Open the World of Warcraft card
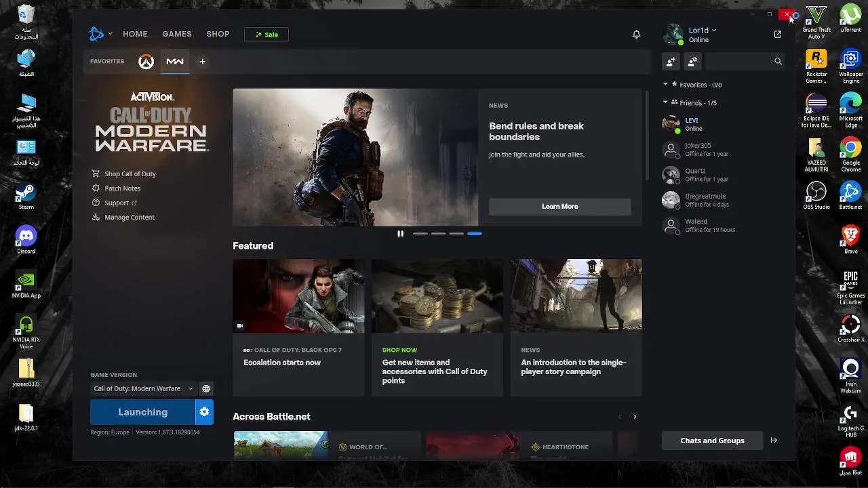Image resolution: width=868 pixels, height=488 pixels. click(x=328, y=446)
